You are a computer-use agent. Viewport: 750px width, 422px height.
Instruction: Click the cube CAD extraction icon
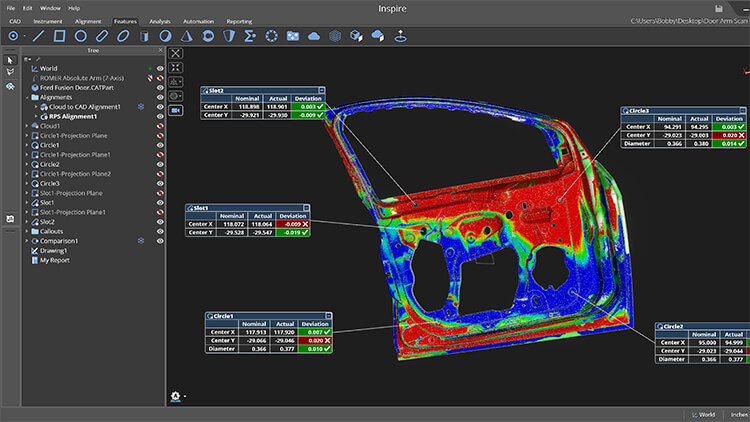coord(356,36)
